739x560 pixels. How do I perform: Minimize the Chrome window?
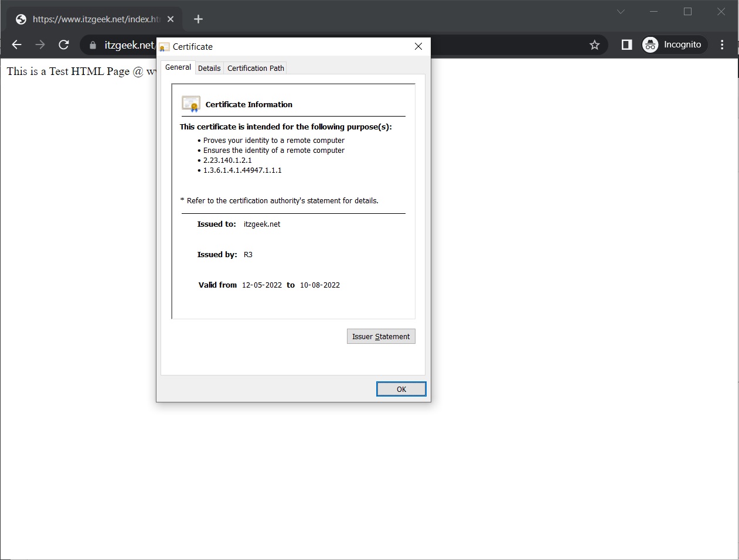[654, 12]
